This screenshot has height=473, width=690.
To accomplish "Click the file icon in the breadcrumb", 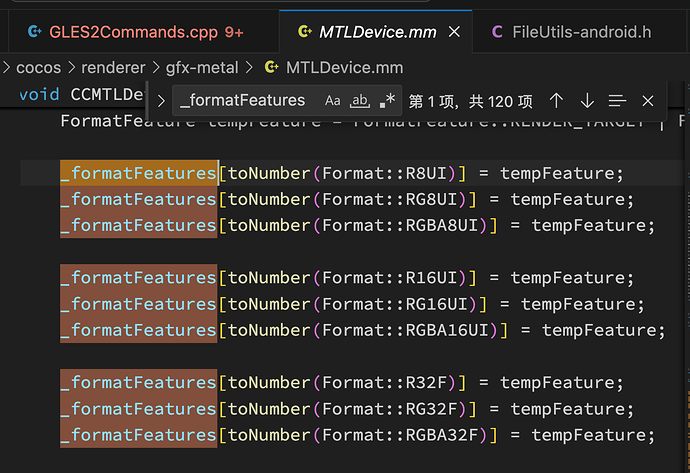I will pos(272,67).
